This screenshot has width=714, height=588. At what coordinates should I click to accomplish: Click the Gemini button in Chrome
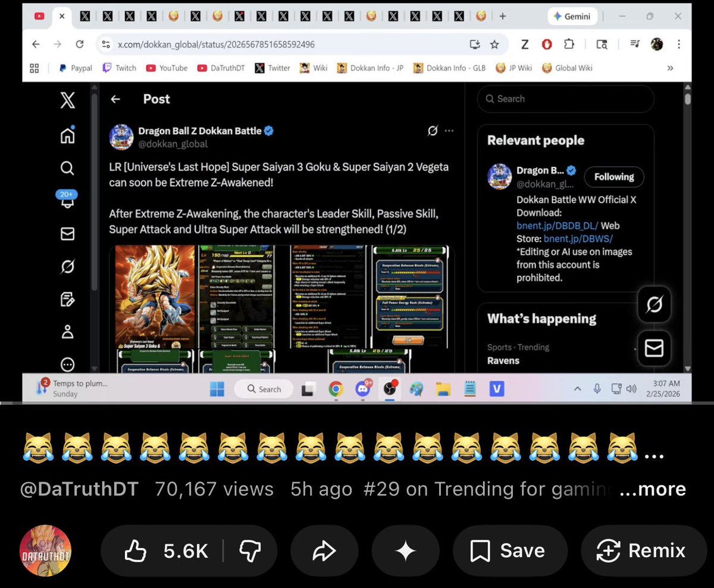tap(572, 17)
